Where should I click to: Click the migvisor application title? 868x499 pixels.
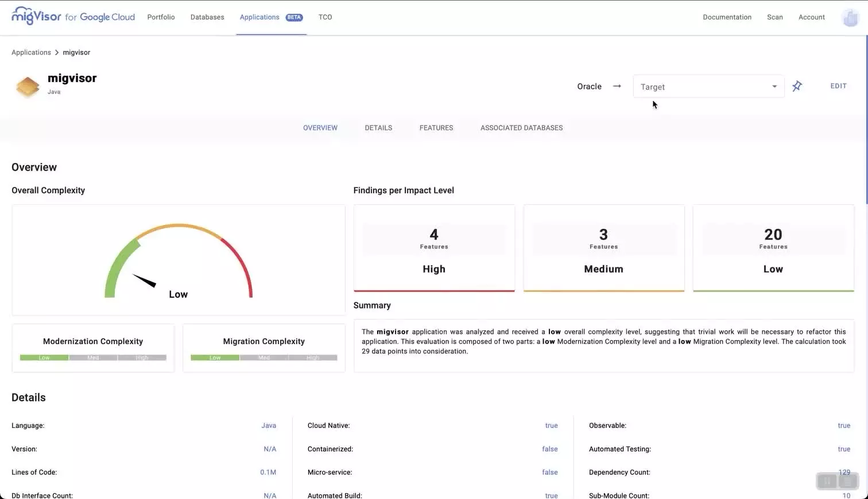coord(72,78)
